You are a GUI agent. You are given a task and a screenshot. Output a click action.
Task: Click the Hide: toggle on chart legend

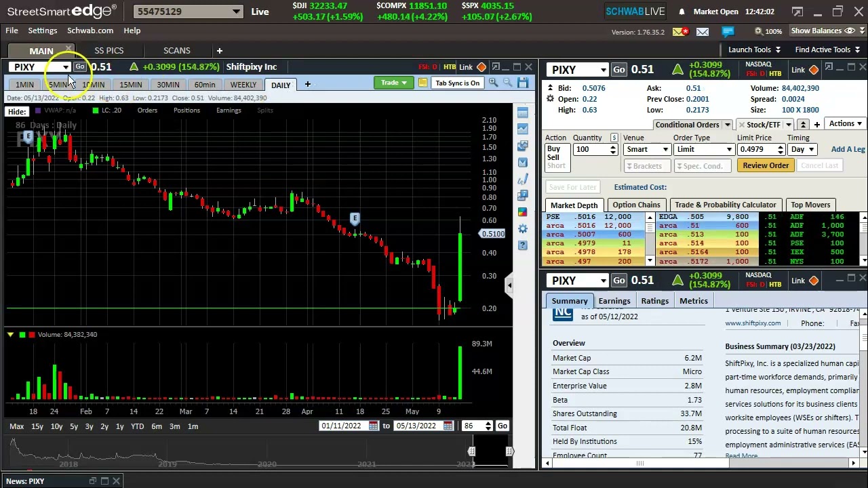(x=17, y=112)
